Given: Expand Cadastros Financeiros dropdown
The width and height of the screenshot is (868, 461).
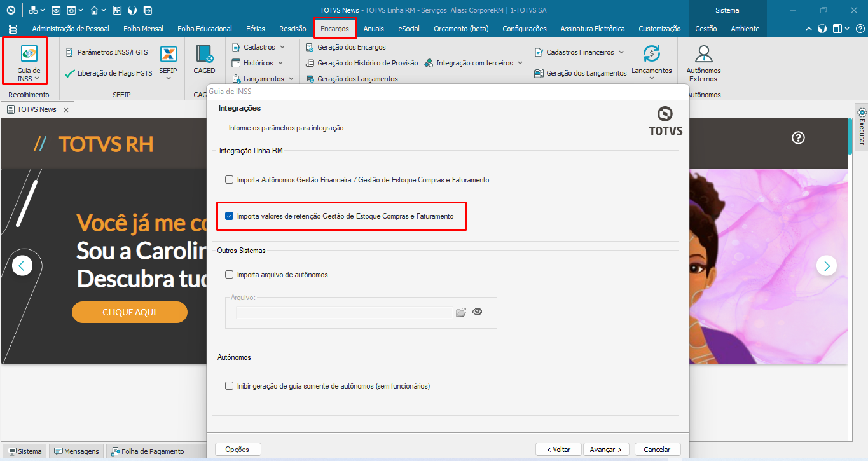Looking at the screenshot, I should coord(621,52).
